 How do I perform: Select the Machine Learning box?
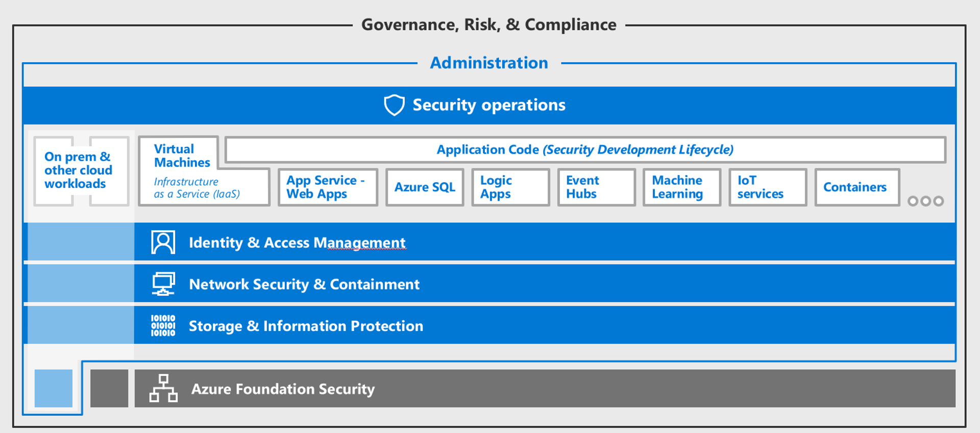(682, 187)
